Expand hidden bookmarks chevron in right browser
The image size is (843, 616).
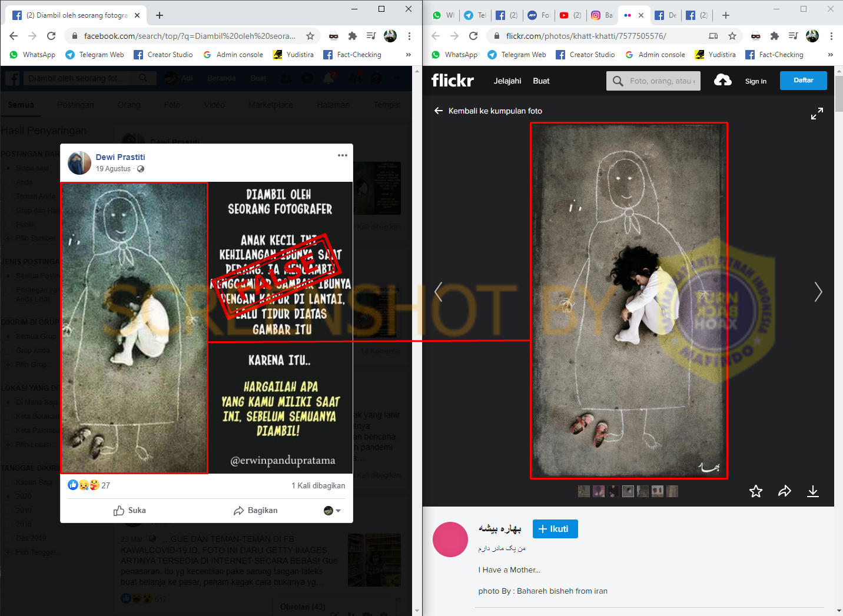tap(830, 55)
